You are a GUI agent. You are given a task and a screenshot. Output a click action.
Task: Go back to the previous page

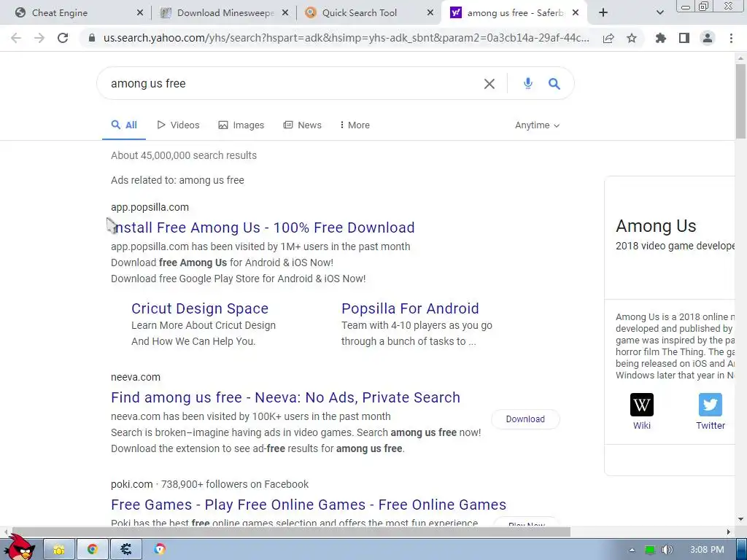[x=16, y=38]
